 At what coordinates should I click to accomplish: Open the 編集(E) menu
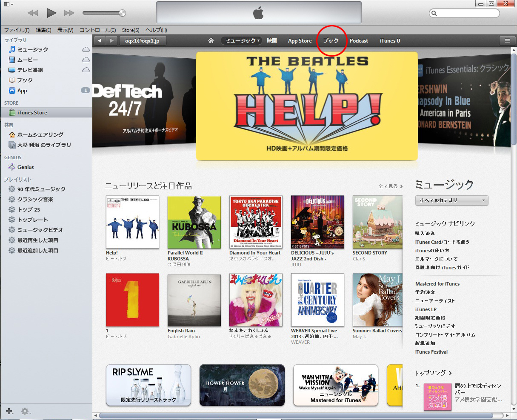pyautogui.click(x=43, y=30)
